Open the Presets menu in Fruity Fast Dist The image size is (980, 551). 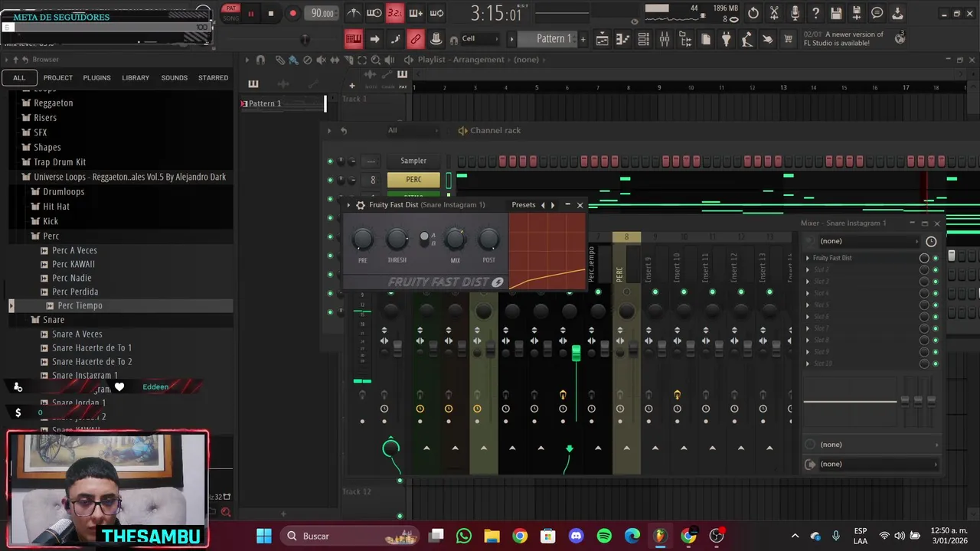point(524,205)
